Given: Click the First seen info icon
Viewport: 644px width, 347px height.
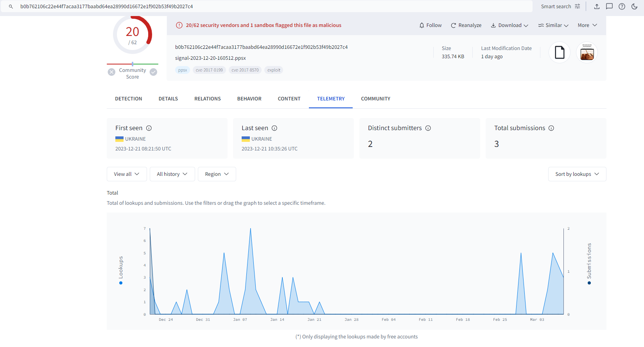Looking at the screenshot, I should click(x=149, y=128).
